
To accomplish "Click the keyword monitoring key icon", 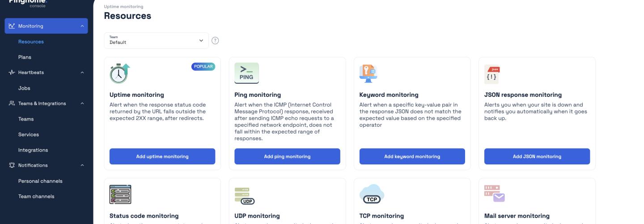I will tap(369, 73).
